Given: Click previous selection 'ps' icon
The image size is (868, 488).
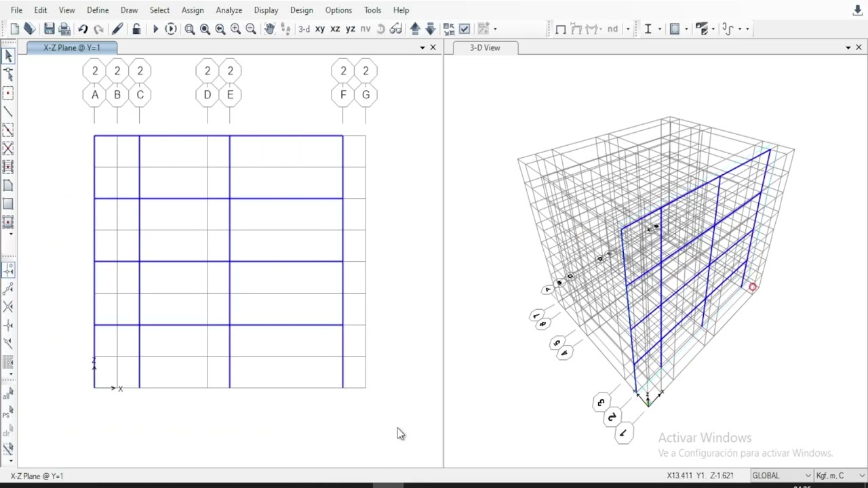Looking at the screenshot, I should click(x=8, y=413).
